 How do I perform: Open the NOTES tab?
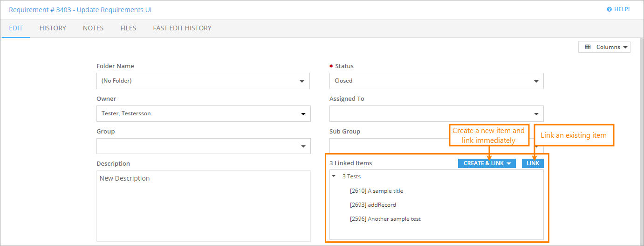(x=93, y=28)
